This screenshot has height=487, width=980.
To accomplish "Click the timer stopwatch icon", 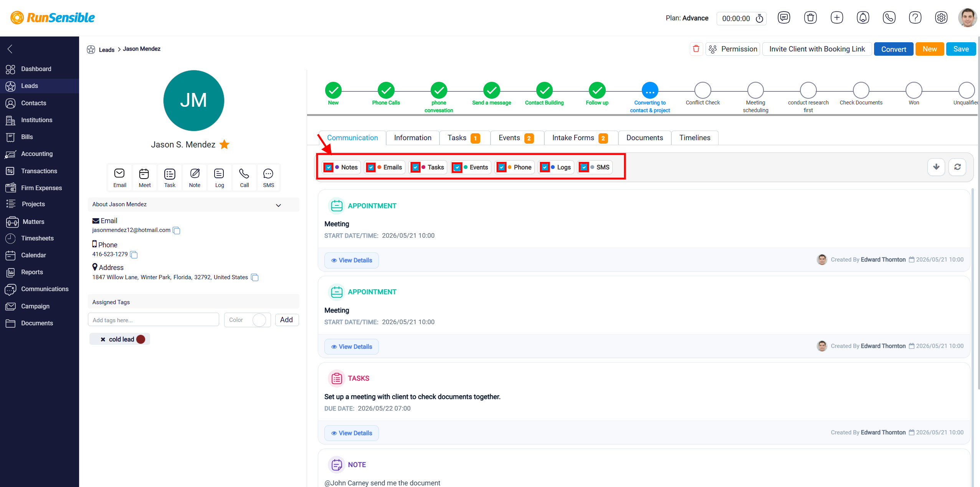I will [759, 18].
